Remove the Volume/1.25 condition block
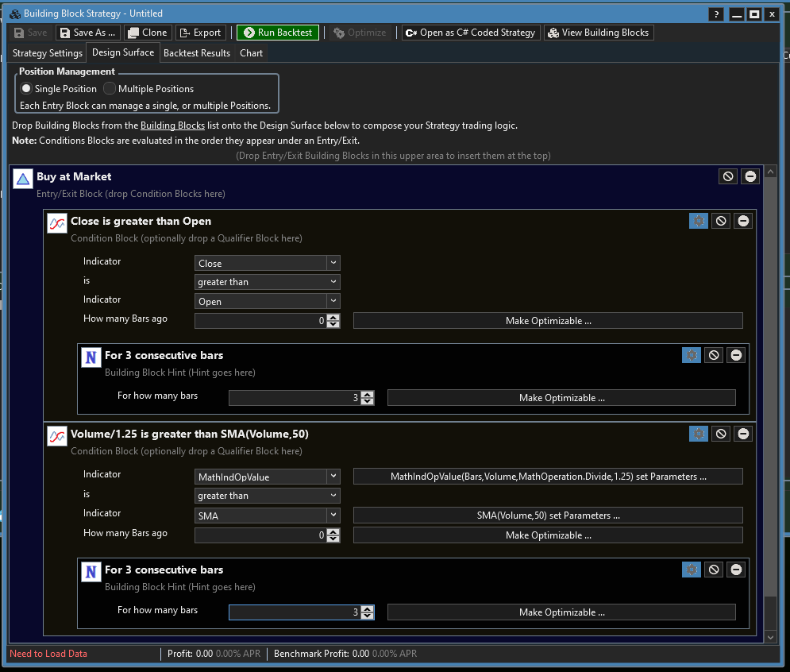The height and width of the screenshot is (672, 790). 743,434
